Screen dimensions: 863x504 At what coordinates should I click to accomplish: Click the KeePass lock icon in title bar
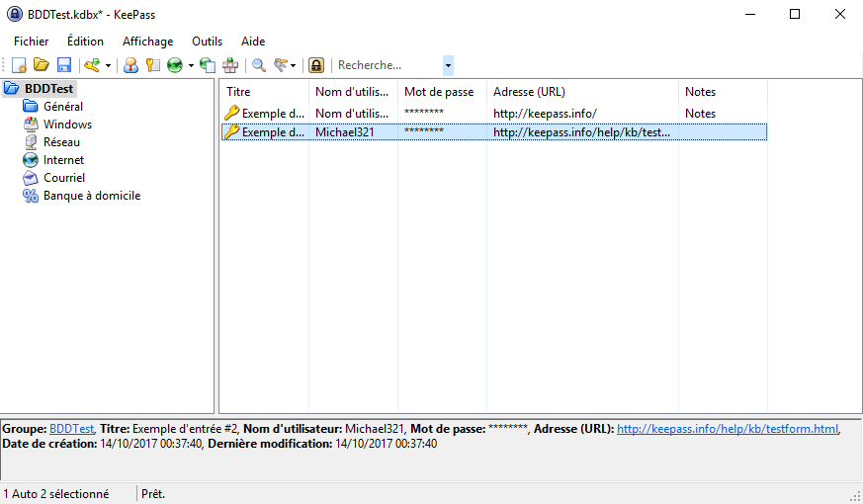tap(15, 14)
